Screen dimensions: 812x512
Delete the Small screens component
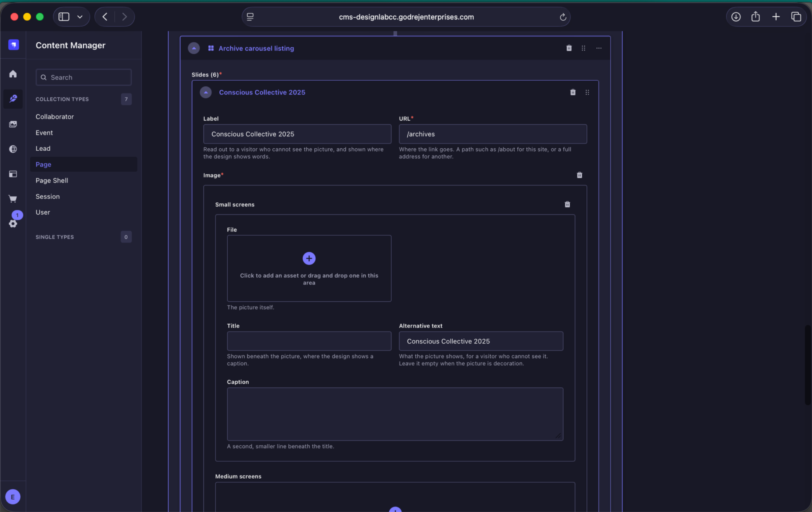tap(567, 204)
